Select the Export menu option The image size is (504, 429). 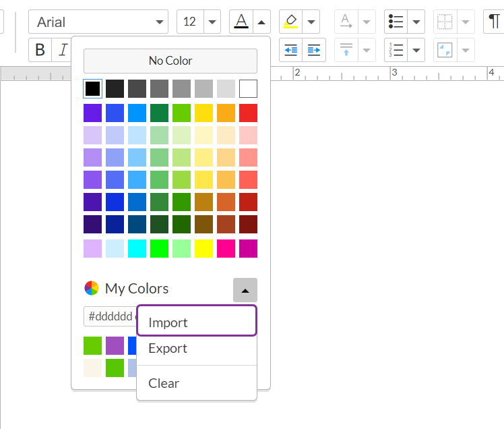(x=197, y=348)
